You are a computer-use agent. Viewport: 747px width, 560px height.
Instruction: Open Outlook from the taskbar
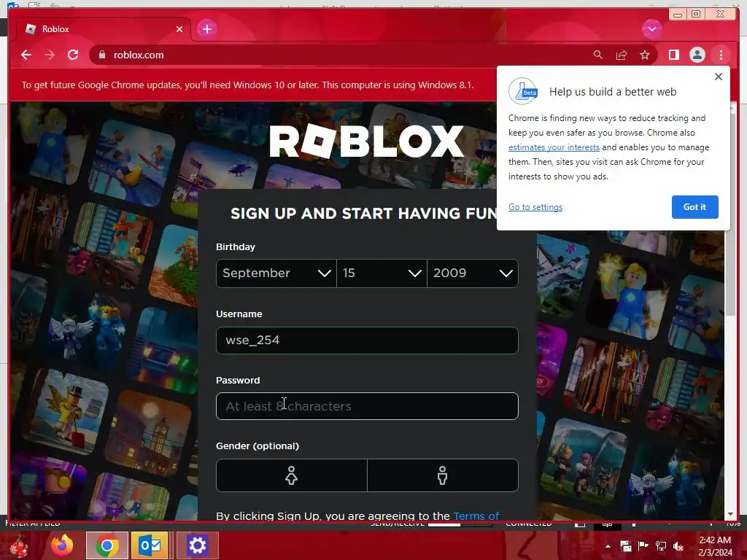pos(150,545)
